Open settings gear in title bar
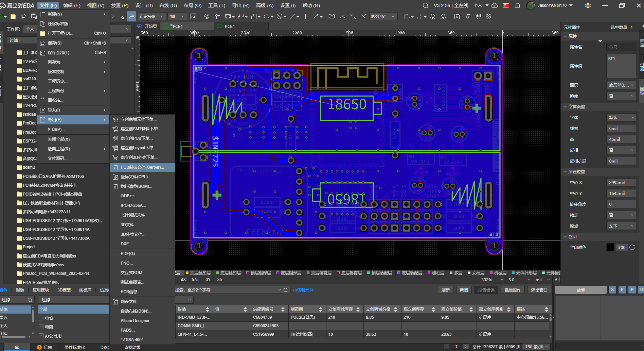Image resolution: width=644 pixels, height=351 pixels. click(x=588, y=5)
